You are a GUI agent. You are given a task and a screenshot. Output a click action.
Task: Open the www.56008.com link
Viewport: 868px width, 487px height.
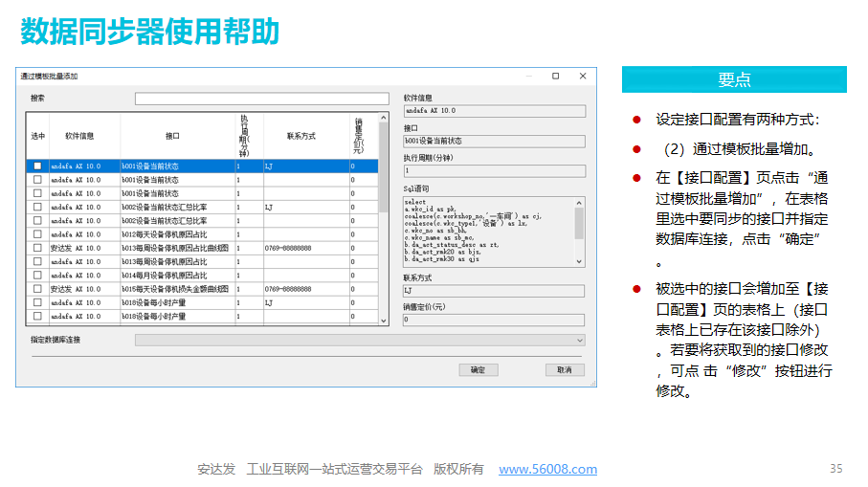(x=547, y=469)
